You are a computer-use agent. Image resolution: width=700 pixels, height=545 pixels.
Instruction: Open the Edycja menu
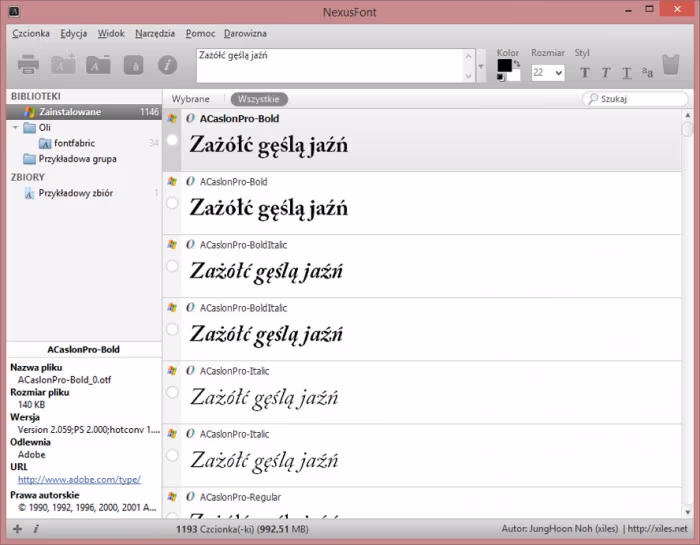74,33
